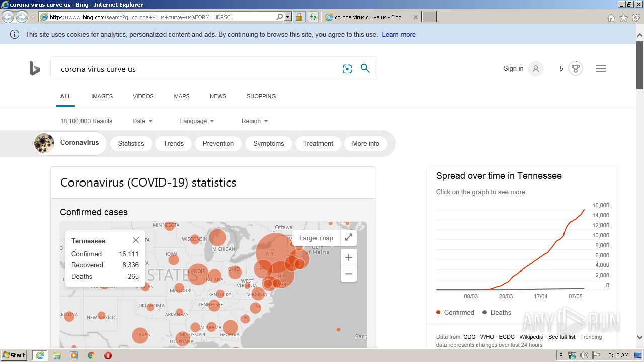644x362 pixels.
Task: Click the Coronavirus thumbnail image
Action: tap(44, 143)
